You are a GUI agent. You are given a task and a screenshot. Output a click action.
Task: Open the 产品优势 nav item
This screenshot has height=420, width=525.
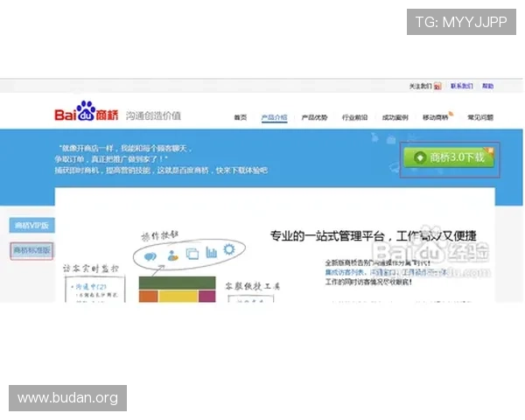tap(314, 117)
